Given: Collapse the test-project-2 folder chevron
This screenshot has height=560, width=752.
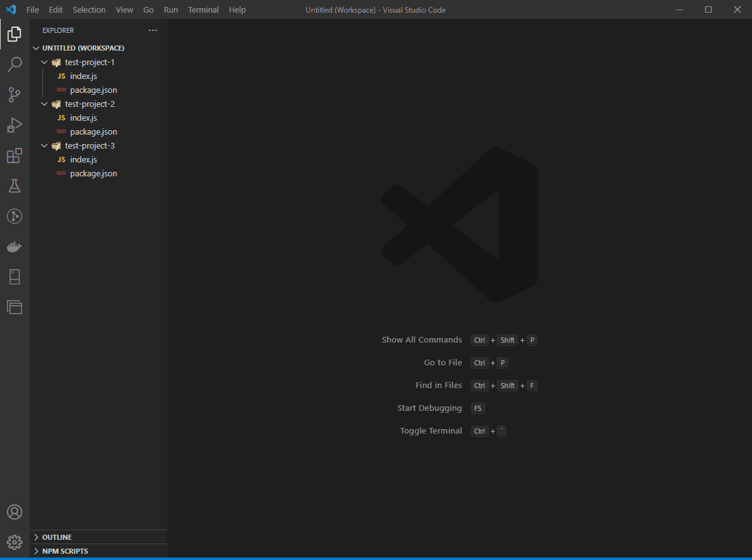Looking at the screenshot, I should coord(44,104).
